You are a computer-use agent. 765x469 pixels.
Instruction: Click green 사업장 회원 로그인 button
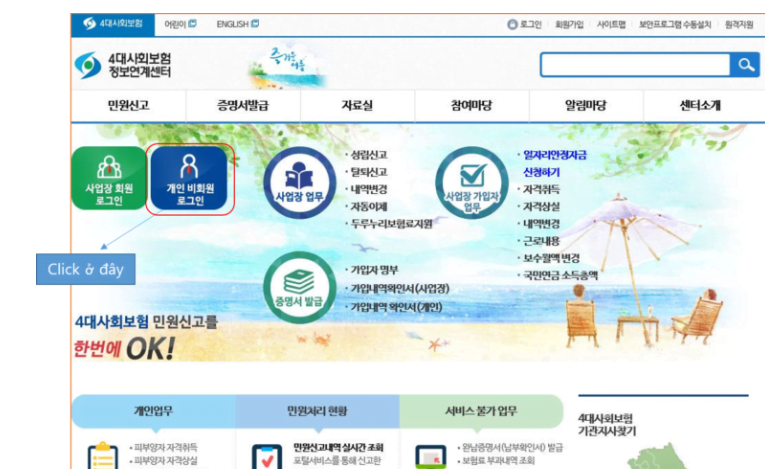click(109, 178)
